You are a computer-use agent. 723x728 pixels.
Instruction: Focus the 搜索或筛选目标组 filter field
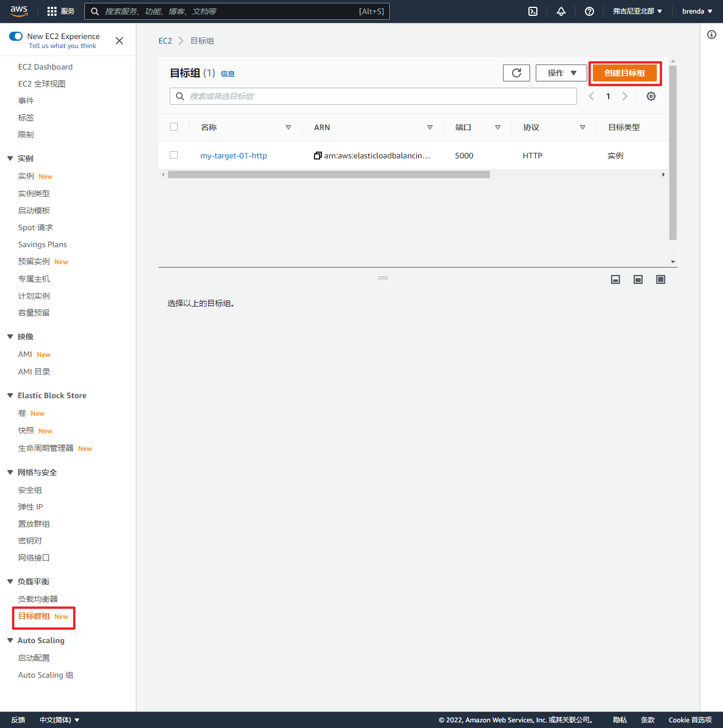click(373, 96)
